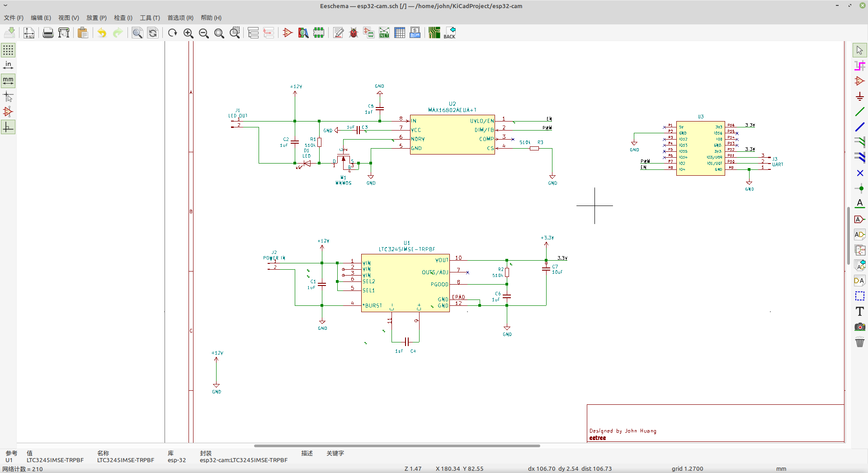Image resolution: width=868 pixels, height=473 pixels.
Task: Click the print schematic icon
Action: (x=48, y=33)
